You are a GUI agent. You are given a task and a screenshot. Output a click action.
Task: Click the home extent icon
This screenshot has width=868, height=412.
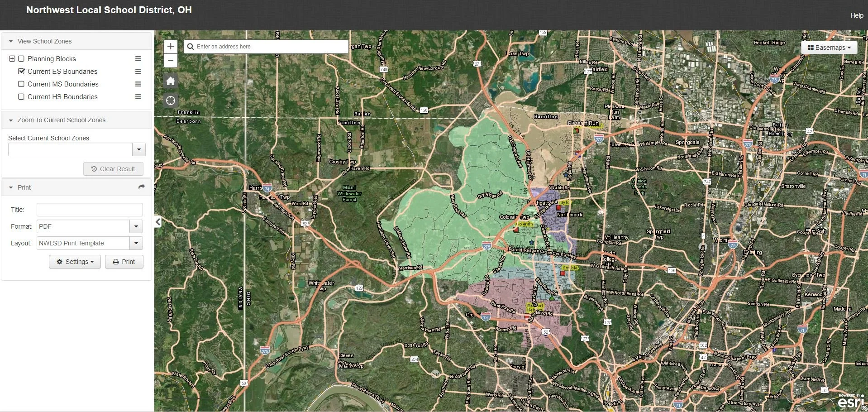pyautogui.click(x=171, y=81)
